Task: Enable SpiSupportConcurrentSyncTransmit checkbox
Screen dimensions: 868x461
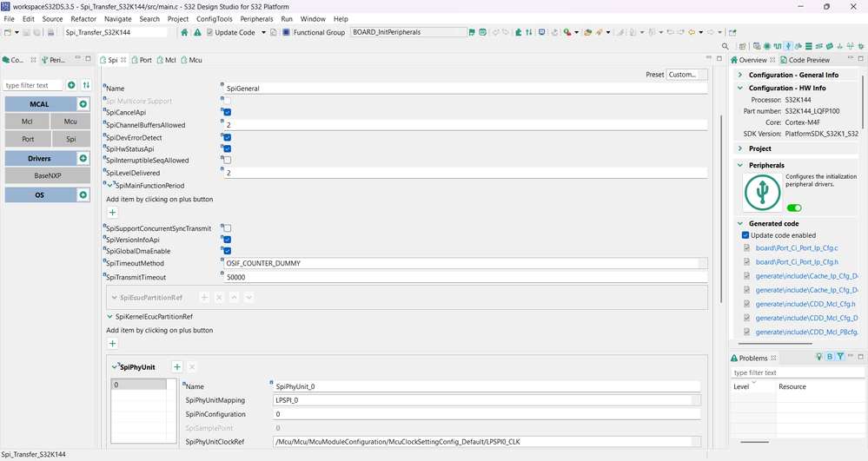Action: pyautogui.click(x=227, y=228)
